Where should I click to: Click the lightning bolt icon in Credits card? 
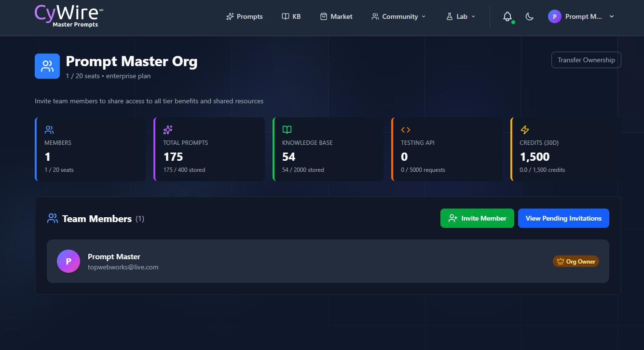pyautogui.click(x=525, y=130)
